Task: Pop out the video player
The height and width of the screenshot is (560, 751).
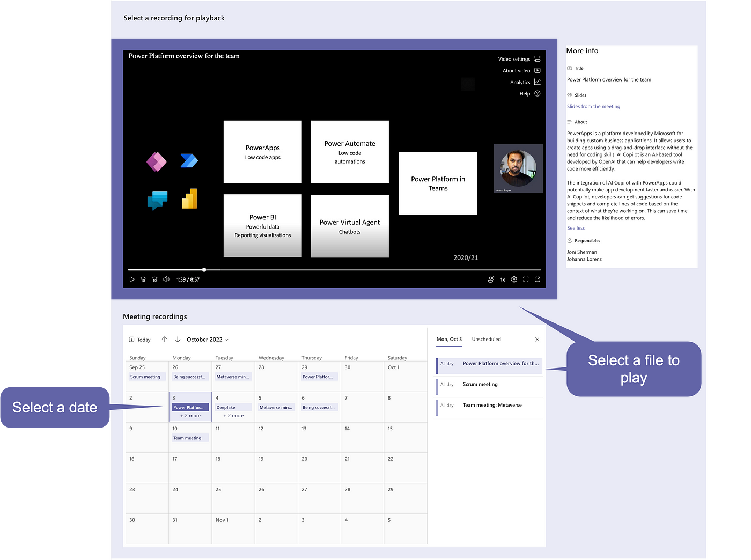Action: pyautogui.click(x=538, y=279)
